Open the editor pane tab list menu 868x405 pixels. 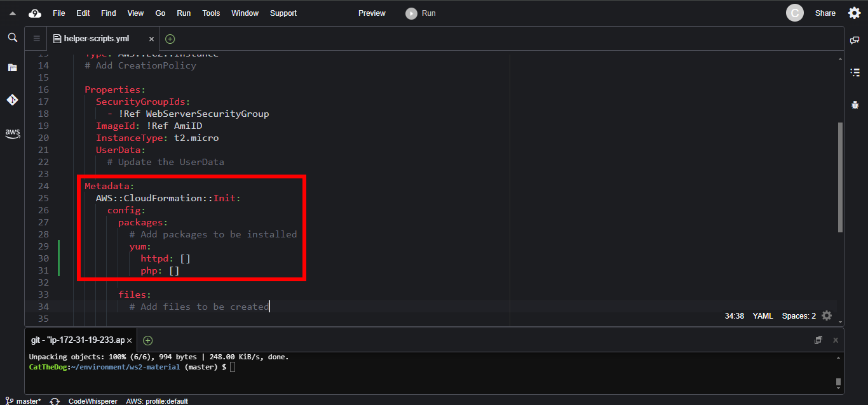36,39
